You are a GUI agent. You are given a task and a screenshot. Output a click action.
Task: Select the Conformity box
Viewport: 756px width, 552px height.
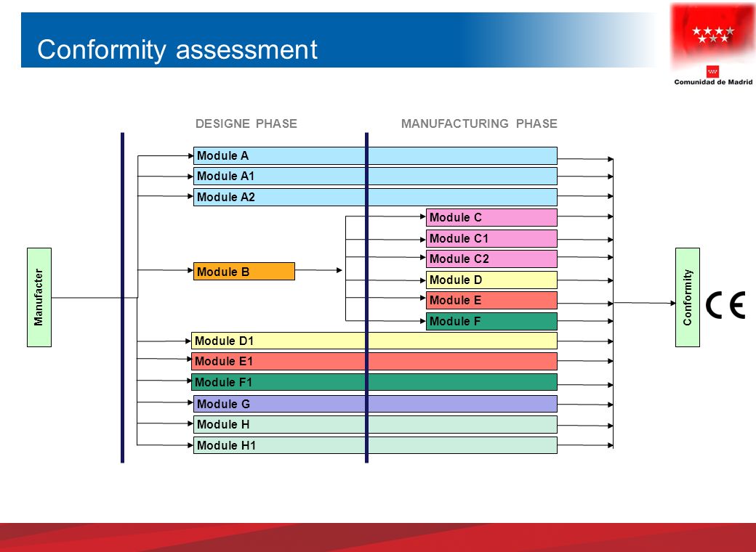click(x=688, y=297)
